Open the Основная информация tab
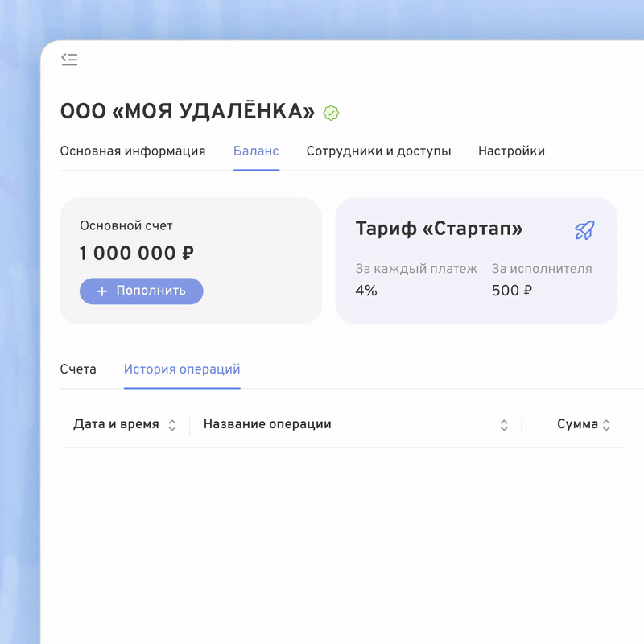The image size is (644, 644). click(x=133, y=151)
